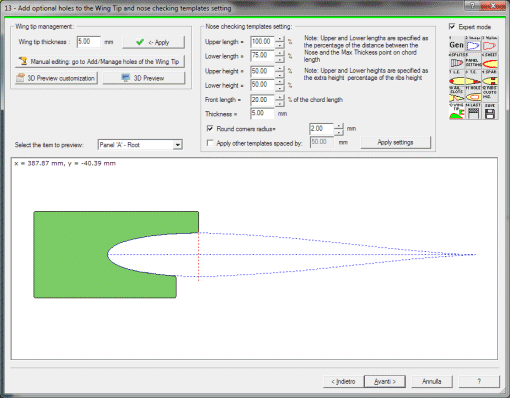This screenshot has height=398, width=510.
Task: Go to next step with Avanti
Action: coord(385,381)
